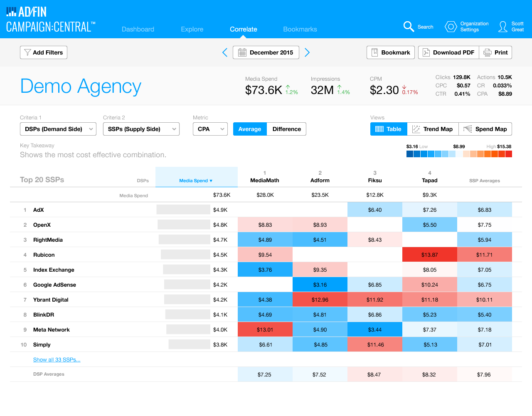The image size is (532, 416).
Task: Click the printer icon
Action: tap(487, 52)
